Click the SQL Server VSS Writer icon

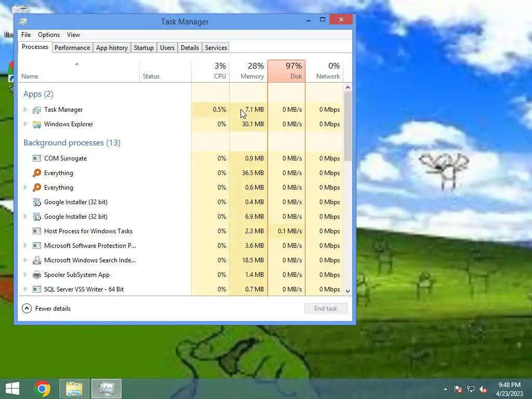pos(37,289)
